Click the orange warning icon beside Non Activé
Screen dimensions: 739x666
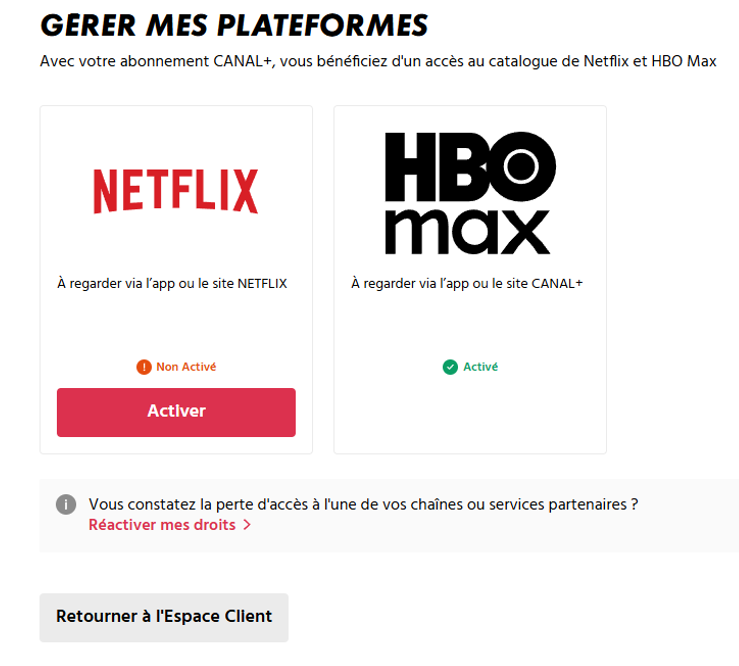144,367
